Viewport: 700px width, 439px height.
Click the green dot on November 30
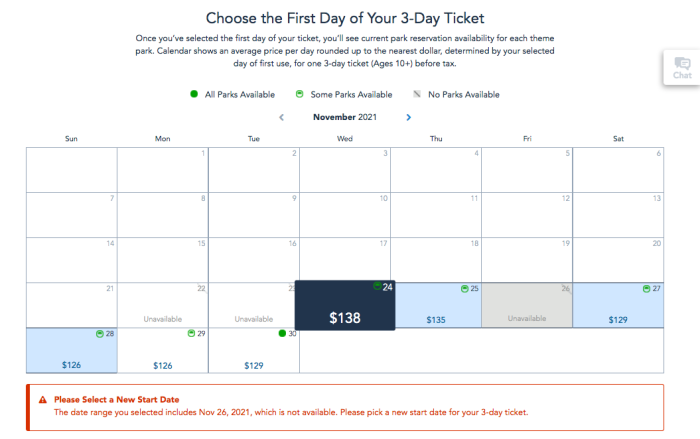[282, 333]
